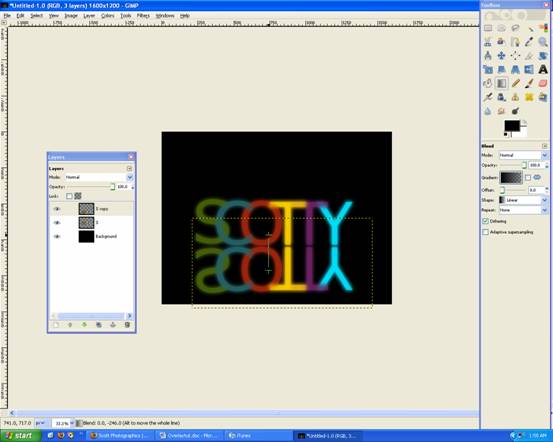Select the Rectangle Select tool
The image size is (553, 442).
coord(488,28)
